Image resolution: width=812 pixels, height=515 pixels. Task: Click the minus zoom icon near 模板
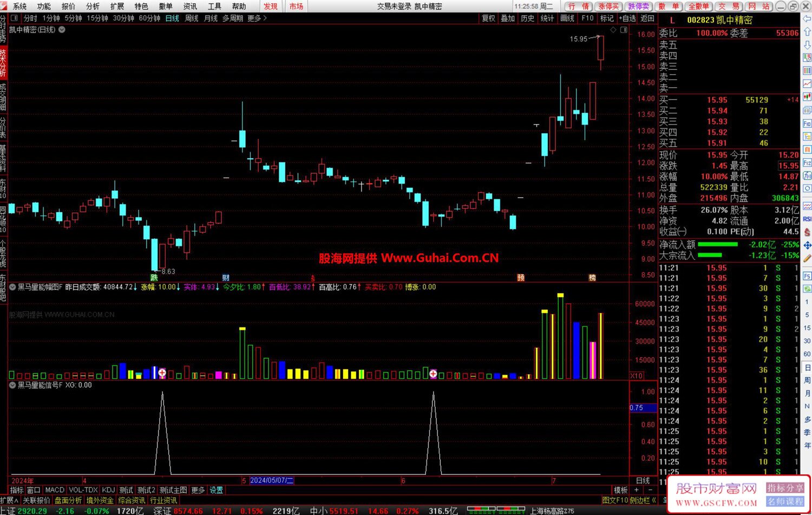[x=650, y=490]
